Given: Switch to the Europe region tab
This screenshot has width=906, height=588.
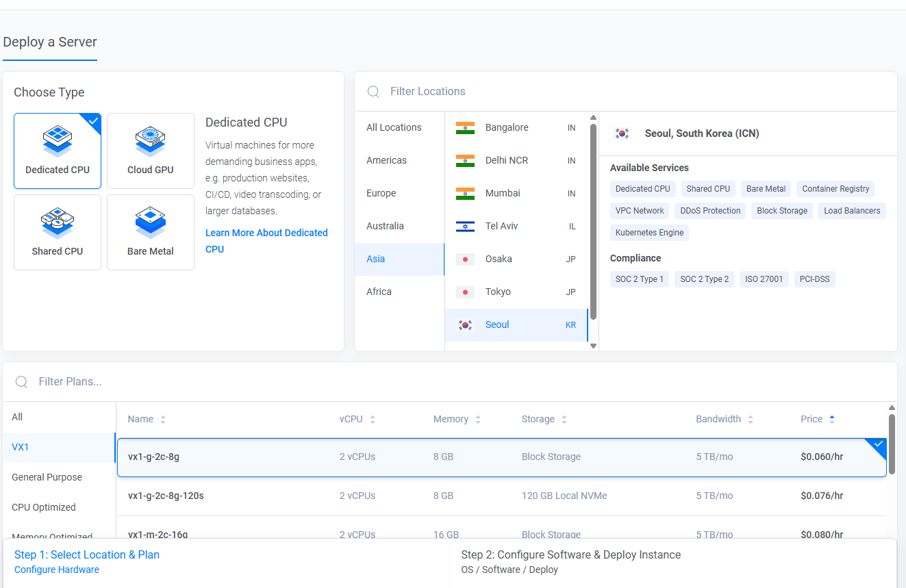Looking at the screenshot, I should pyautogui.click(x=381, y=194).
